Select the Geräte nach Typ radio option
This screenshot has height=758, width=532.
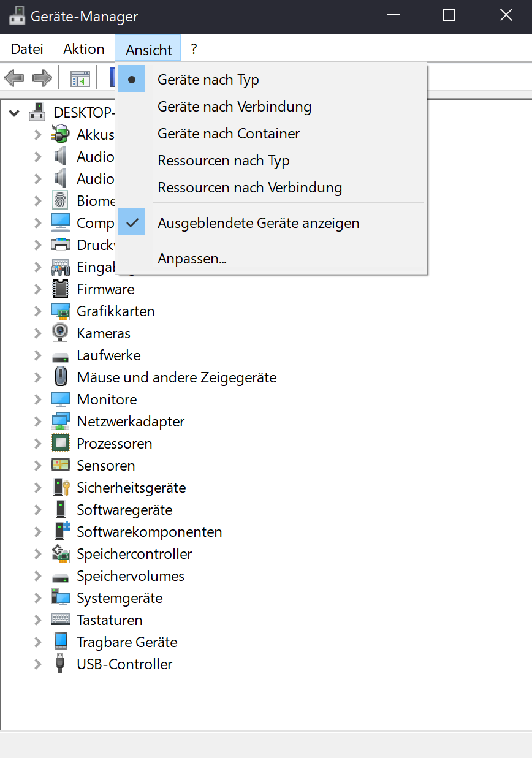tap(208, 80)
